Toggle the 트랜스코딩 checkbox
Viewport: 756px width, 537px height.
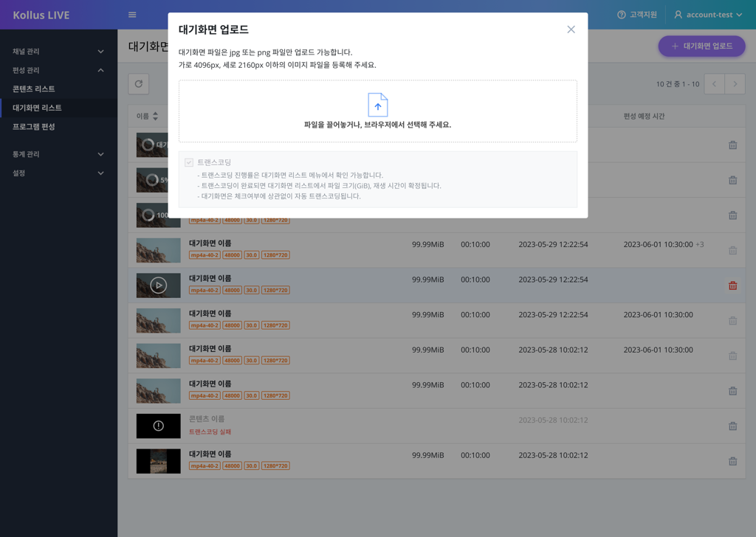[189, 162]
